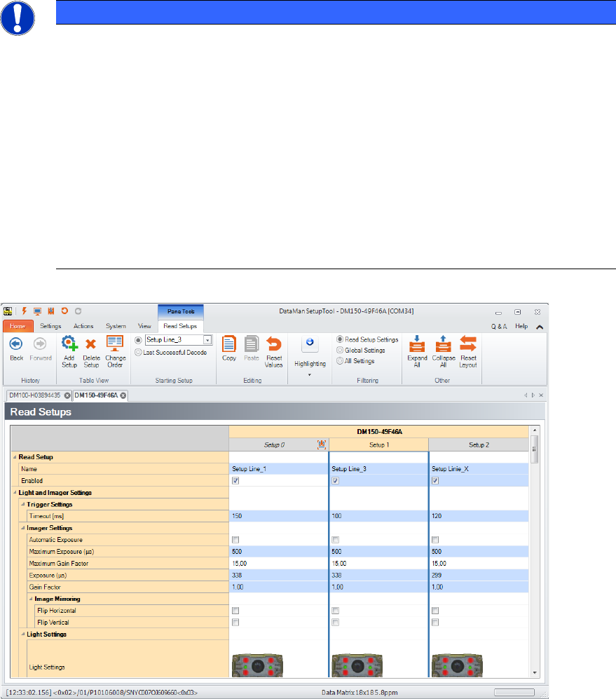Screen dimensions: 616x699
Task: Select the Setup 1 column header
Action: (x=379, y=445)
